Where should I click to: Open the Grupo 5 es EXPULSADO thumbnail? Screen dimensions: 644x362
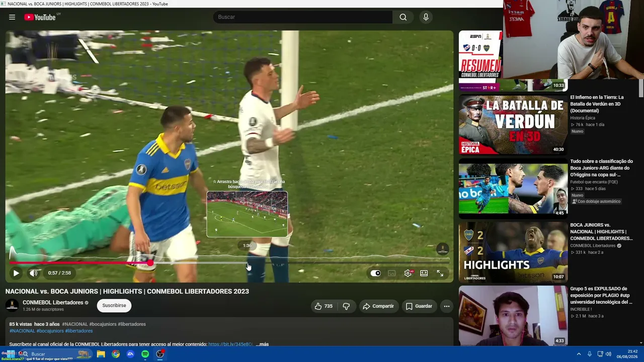[x=513, y=315]
